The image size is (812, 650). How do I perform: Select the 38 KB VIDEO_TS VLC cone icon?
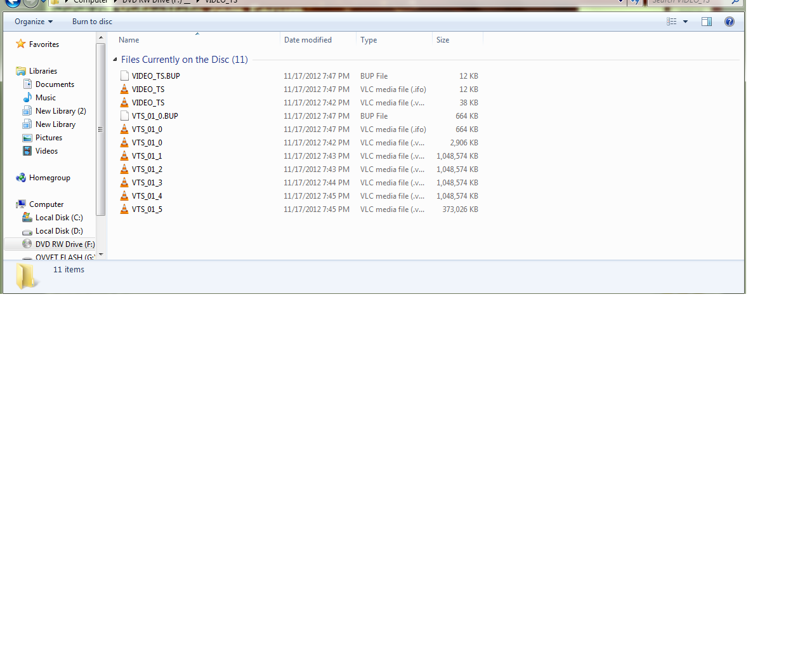[x=124, y=103]
